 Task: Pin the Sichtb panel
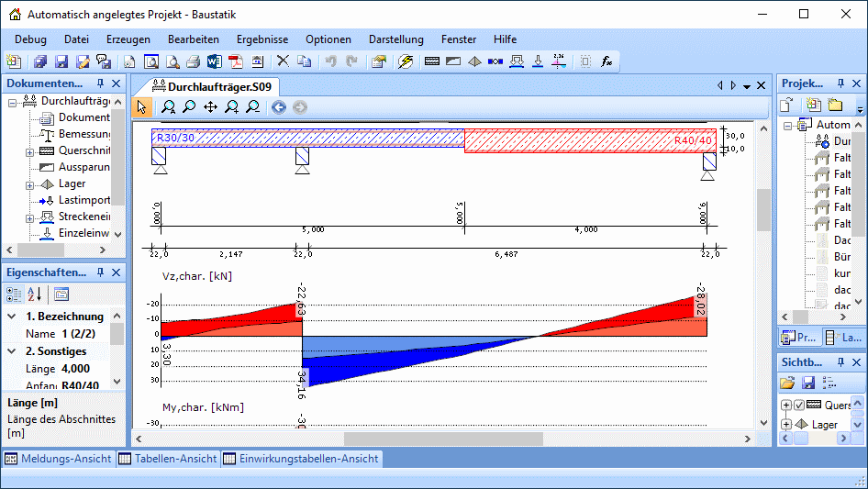pos(840,362)
